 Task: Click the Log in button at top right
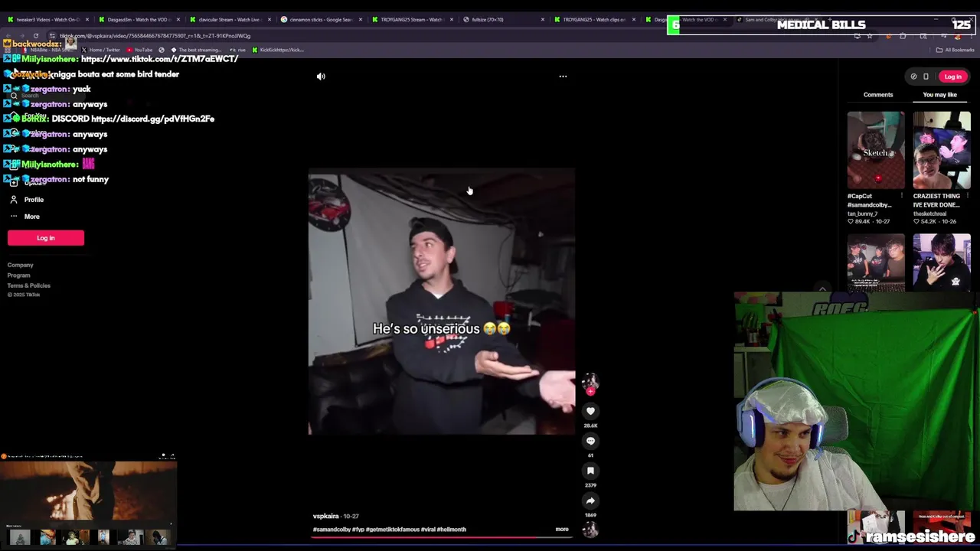[x=952, y=77]
